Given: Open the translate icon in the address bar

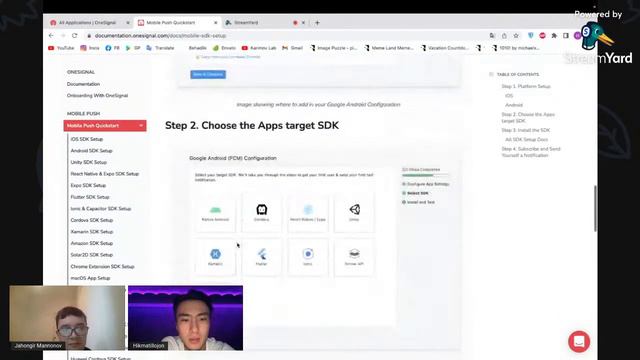Looking at the screenshot, I should (x=492, y=36).
